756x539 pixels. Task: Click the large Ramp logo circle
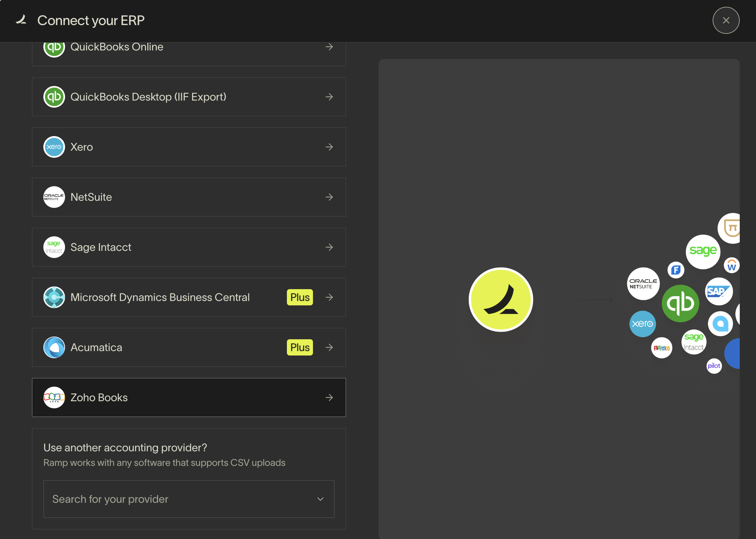501,300
